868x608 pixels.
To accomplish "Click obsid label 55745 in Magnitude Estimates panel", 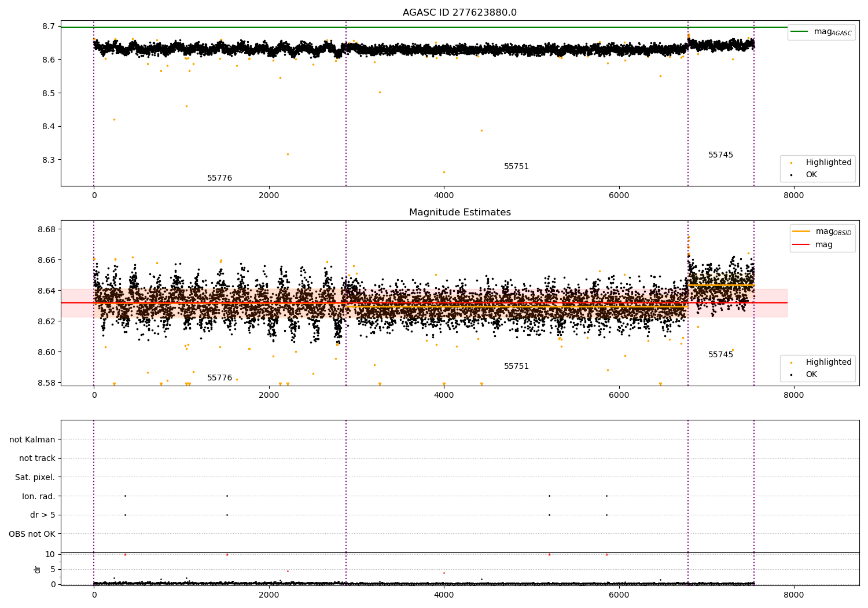I will [720, 355].
